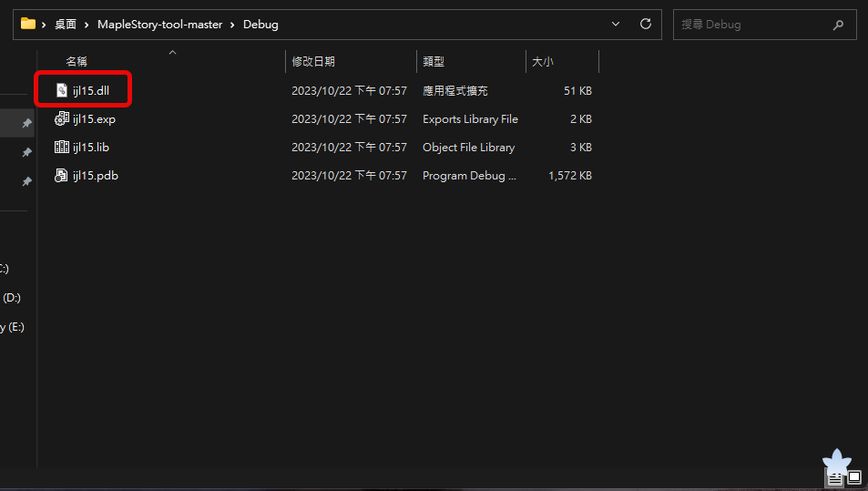Click the 51 KB size cell

(x=578, y=90)
